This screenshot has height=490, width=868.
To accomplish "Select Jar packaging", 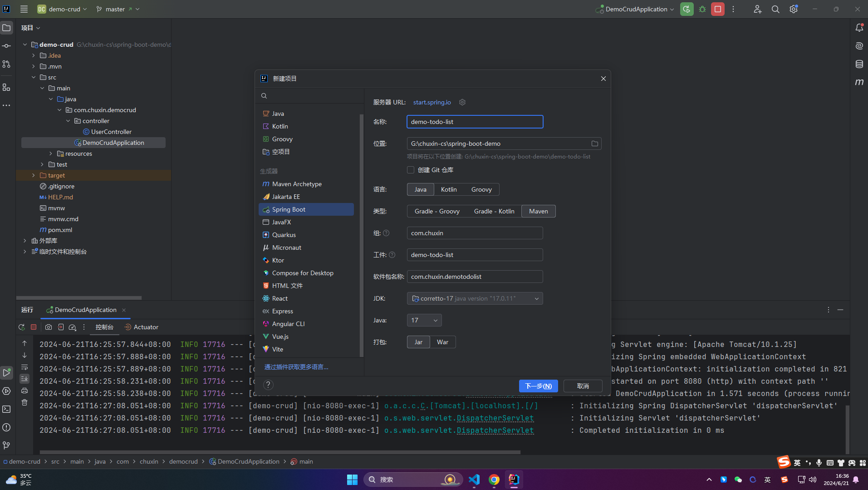I will point(418,342).
